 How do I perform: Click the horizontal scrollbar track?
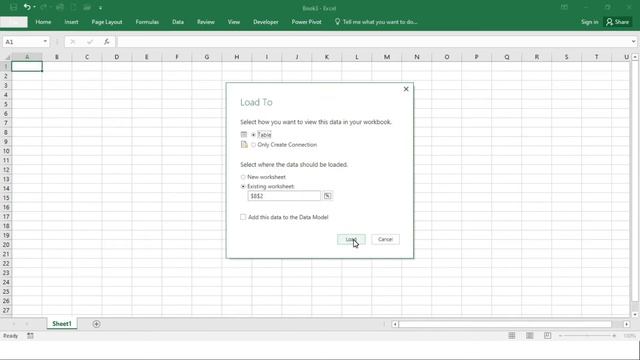(x=505, y=324)
